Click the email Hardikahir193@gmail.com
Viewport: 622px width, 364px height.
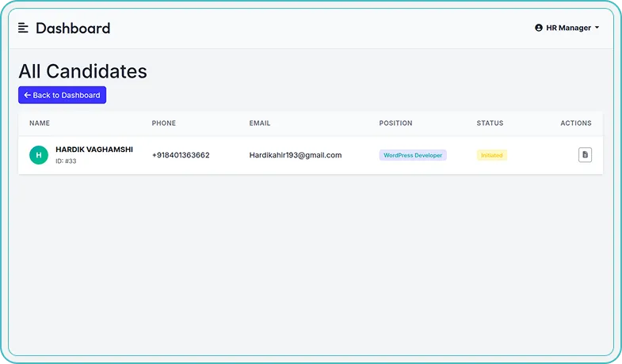pos(295,155)
